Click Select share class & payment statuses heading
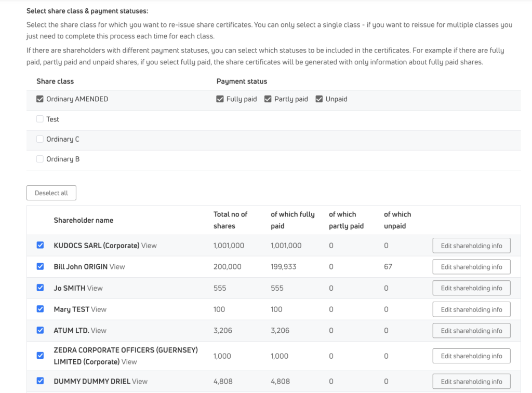Screen dimensions: 532x393 click(x=87, y=11)
